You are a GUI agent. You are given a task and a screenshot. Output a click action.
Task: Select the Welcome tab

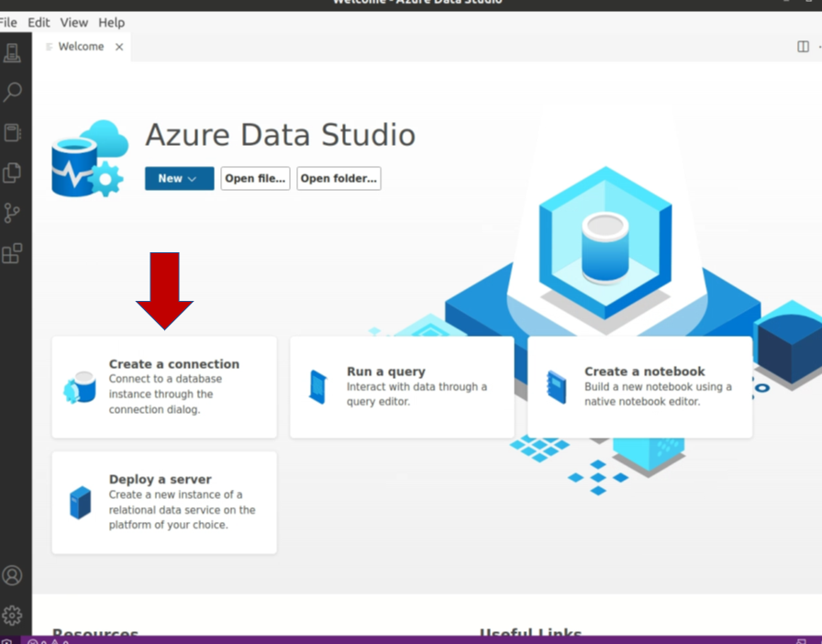[82, 47]
